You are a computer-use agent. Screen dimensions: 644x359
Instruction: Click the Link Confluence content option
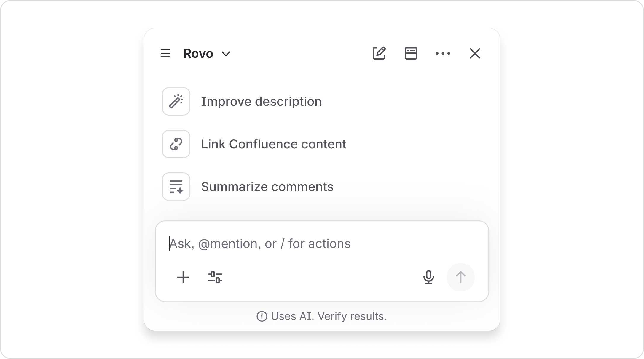(x=274, y=144)
